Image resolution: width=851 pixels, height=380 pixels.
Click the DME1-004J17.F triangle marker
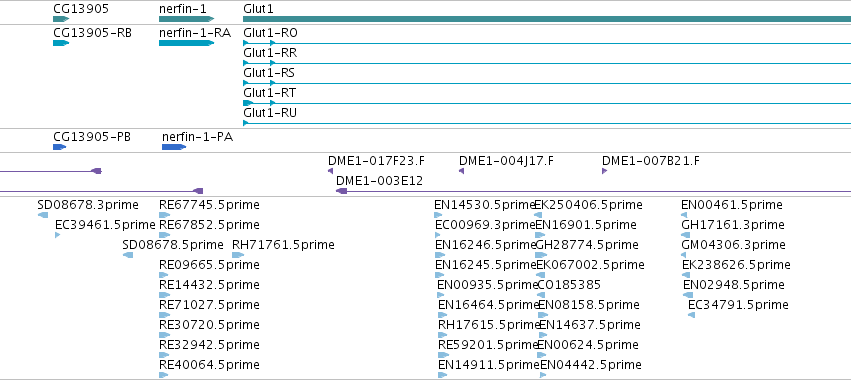[461, 171]
